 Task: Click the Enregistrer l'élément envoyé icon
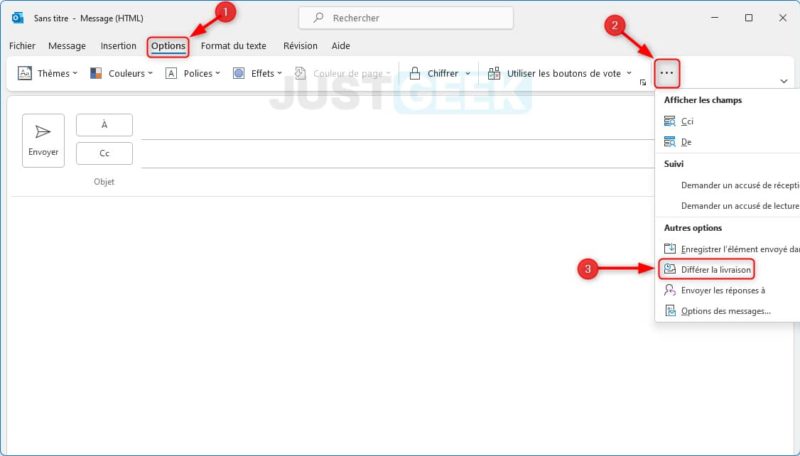coord(669,249)
